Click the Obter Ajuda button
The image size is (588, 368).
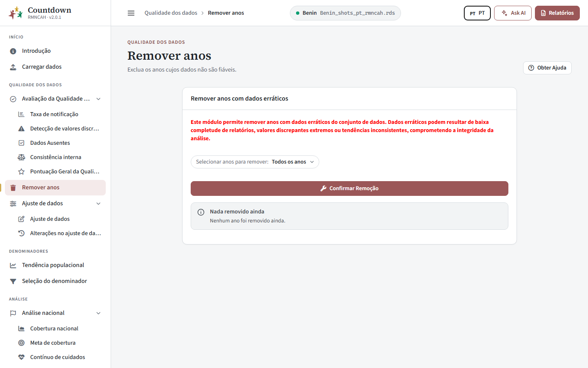(547, 68)
